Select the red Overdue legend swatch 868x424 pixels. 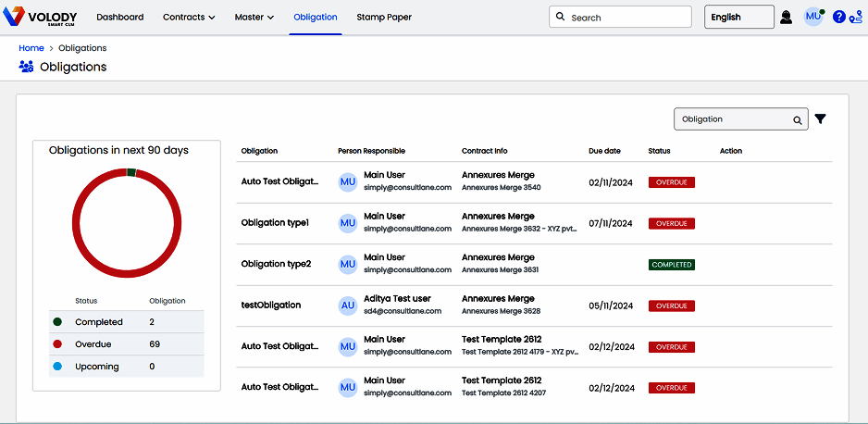pos(57,344)
